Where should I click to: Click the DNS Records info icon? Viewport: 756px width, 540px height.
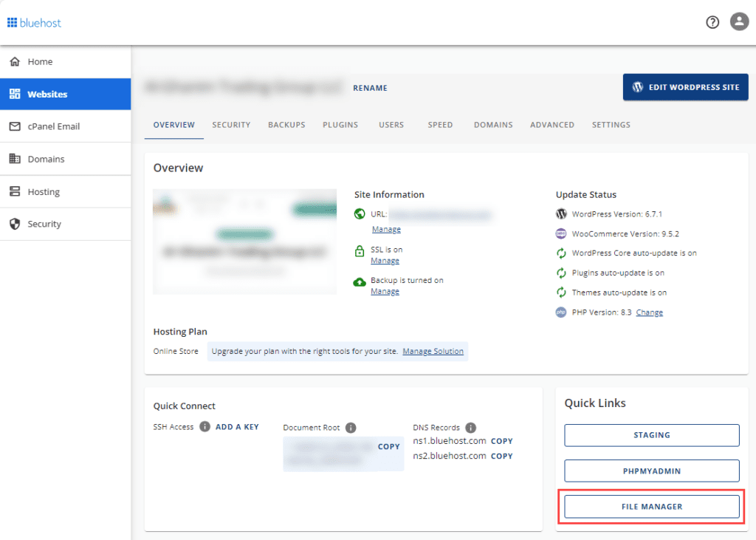[x=470, y=428]
